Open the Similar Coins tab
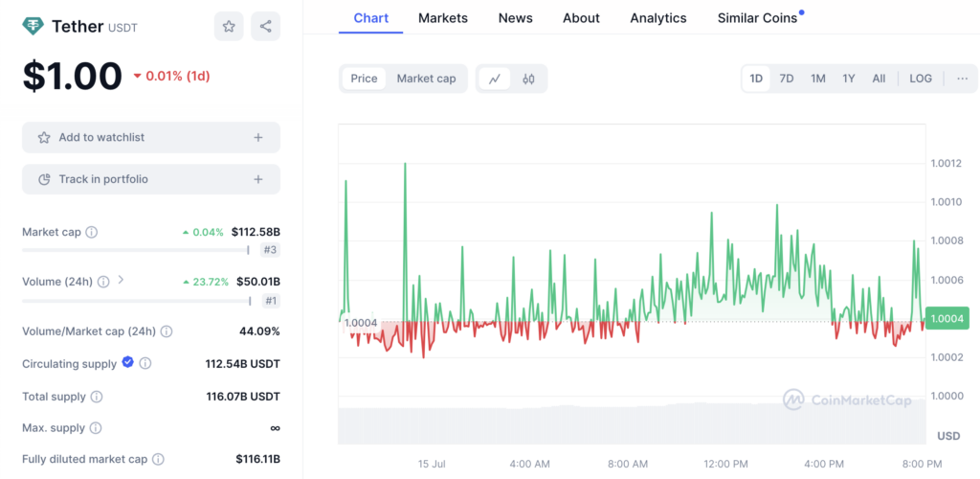The height and width of the screenshot is (479, 980). (758, 18)
